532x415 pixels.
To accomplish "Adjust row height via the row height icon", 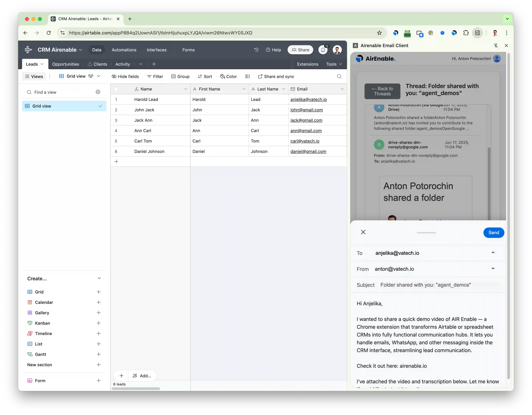I will click(247, 76).
